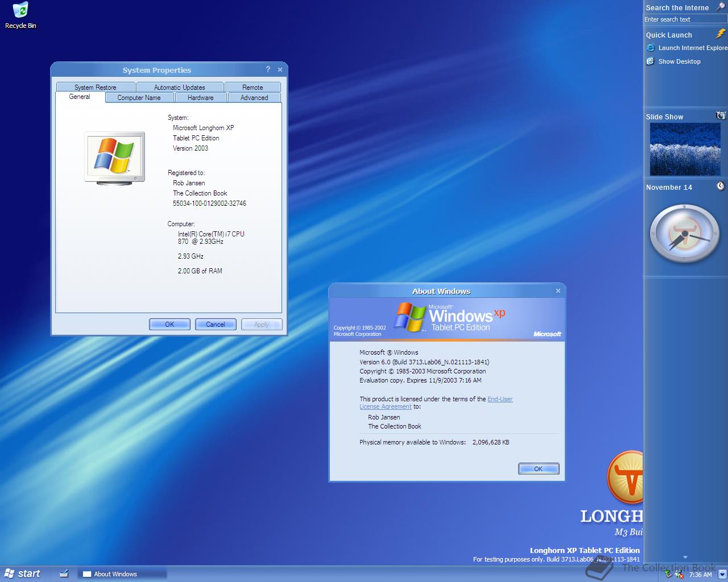Select the General tab
Image resolution: width=728 pixels, height=582 pixels.
80,97
